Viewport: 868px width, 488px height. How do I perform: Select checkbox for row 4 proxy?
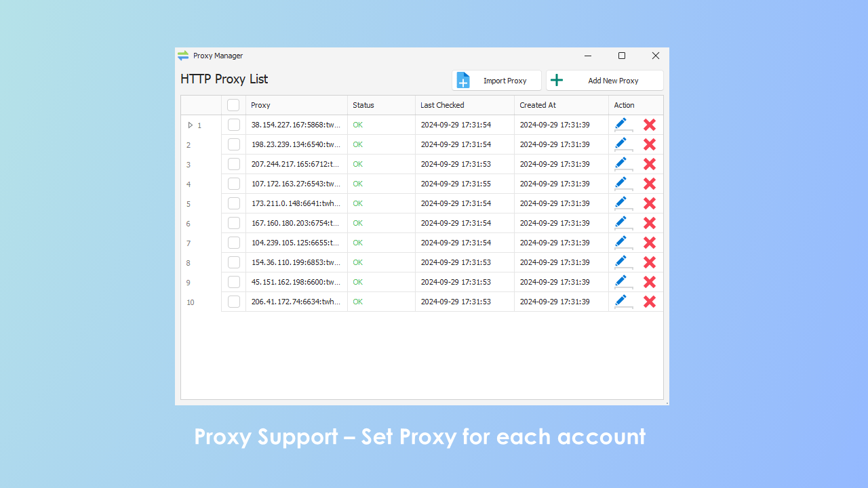234,184
